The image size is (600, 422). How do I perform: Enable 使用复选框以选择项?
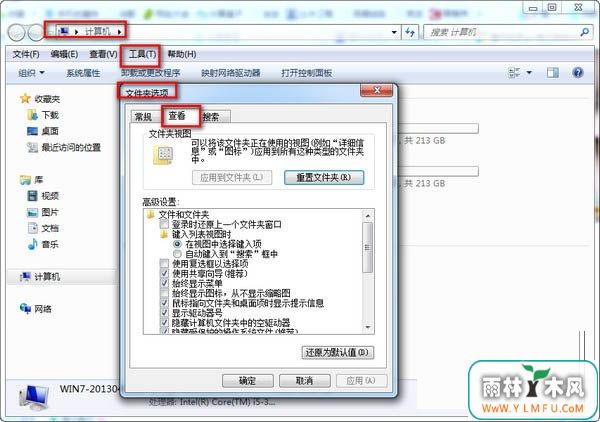(x=164, y=264)
